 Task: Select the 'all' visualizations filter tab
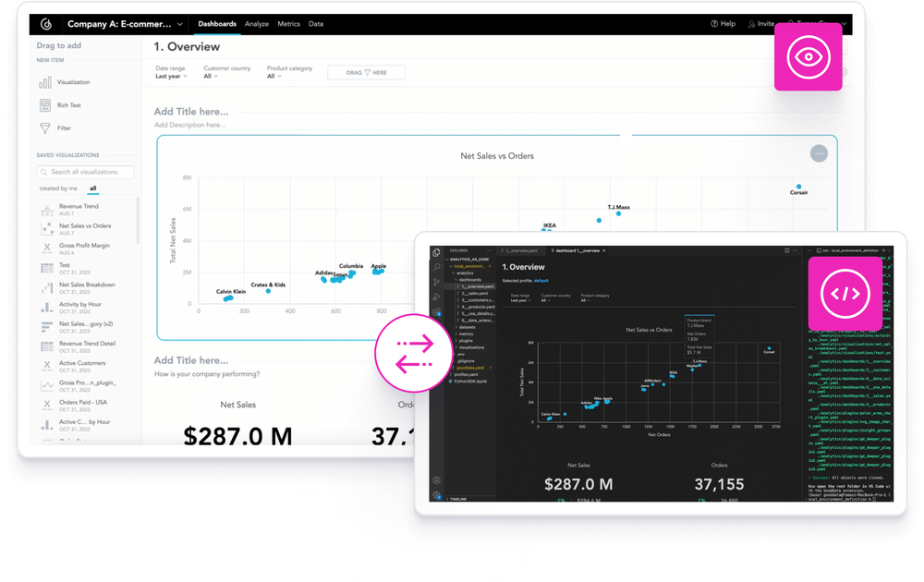pos(93,188)
